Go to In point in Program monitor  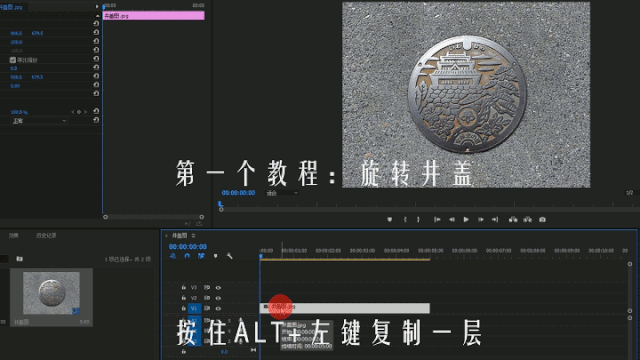point(437,220)
